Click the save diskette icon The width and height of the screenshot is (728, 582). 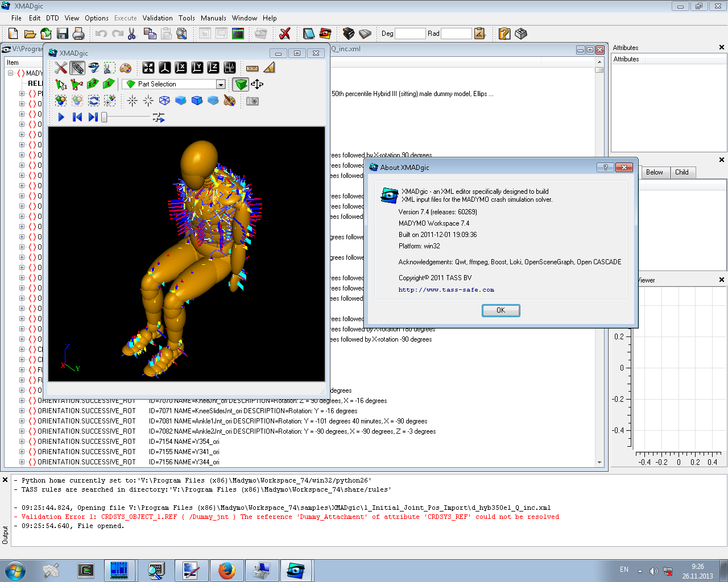(x=63, y=34)
